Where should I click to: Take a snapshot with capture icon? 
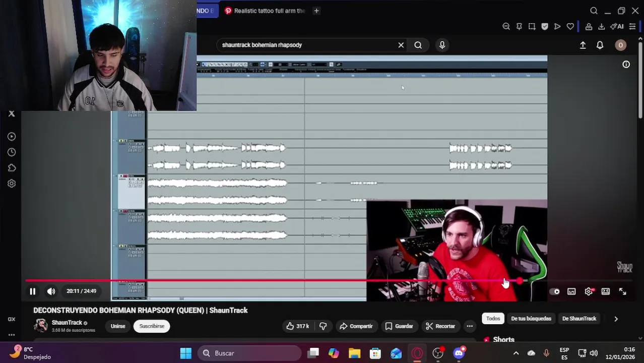532,26
